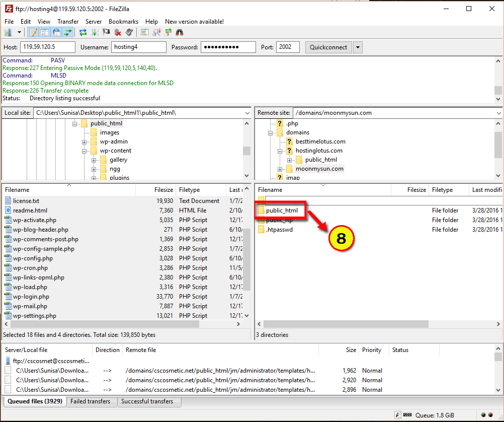Click the question-mark icon beside .php folder
The image size is (504, 422).
280,123
